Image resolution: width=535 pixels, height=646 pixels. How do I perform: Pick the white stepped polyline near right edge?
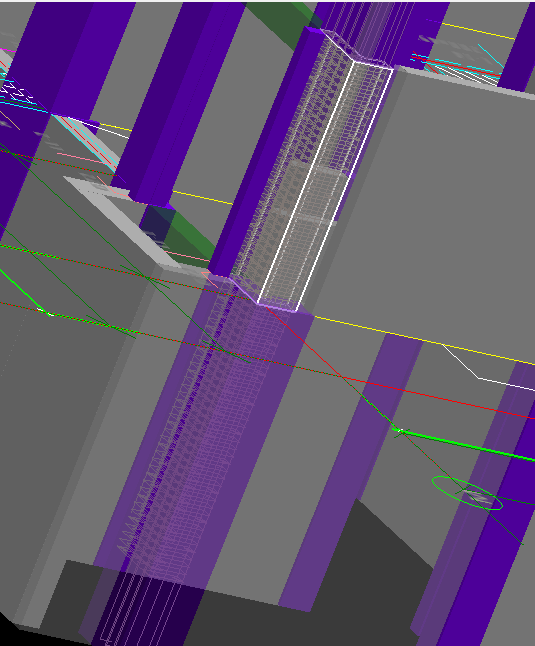click(488, 368)
